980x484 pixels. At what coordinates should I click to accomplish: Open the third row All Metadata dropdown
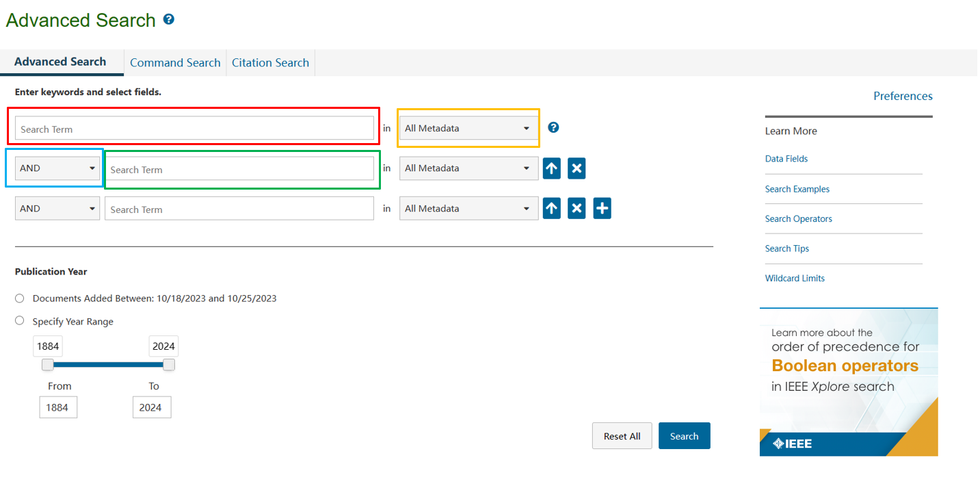tap(468, 209)
